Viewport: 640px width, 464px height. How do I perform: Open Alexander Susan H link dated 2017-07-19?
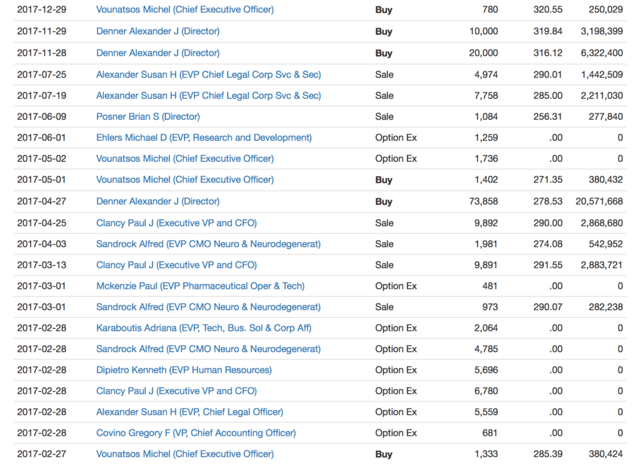209,95
